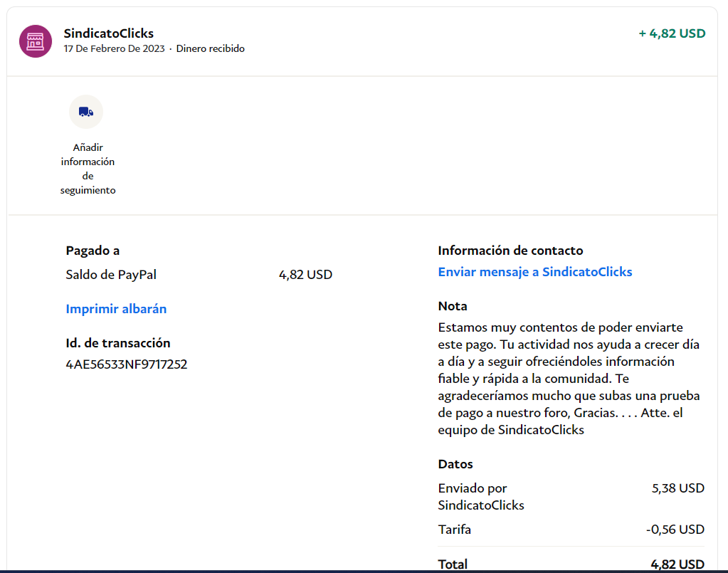This screenshot has width=728, height=573.
Task: Select the SindicatoClicks header name
Action: pos(109,33)
